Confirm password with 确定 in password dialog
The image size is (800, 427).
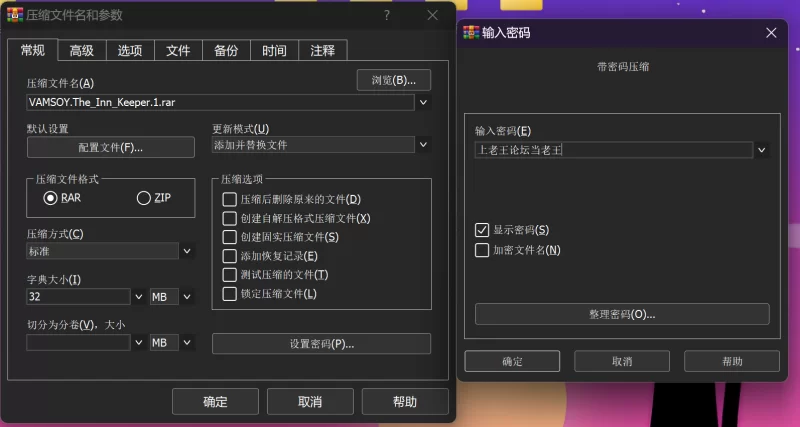pos(512,361)
